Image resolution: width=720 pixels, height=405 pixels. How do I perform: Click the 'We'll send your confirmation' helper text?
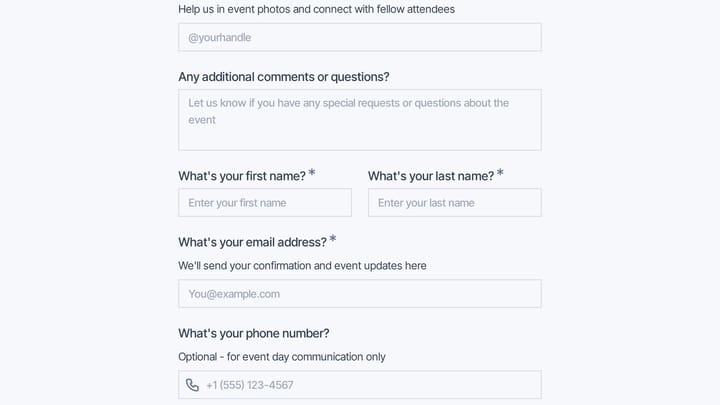pyautogui.click(x=302, y=265)
